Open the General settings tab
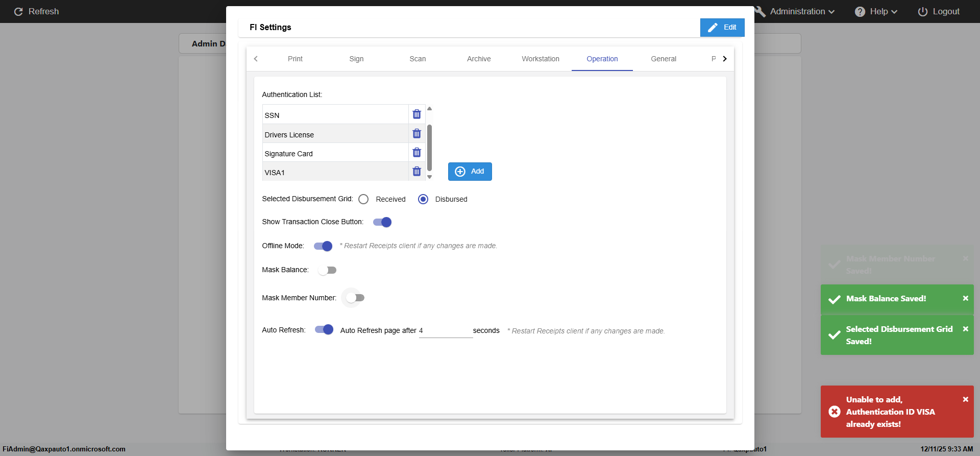980x456 pixels. point(663,59)
